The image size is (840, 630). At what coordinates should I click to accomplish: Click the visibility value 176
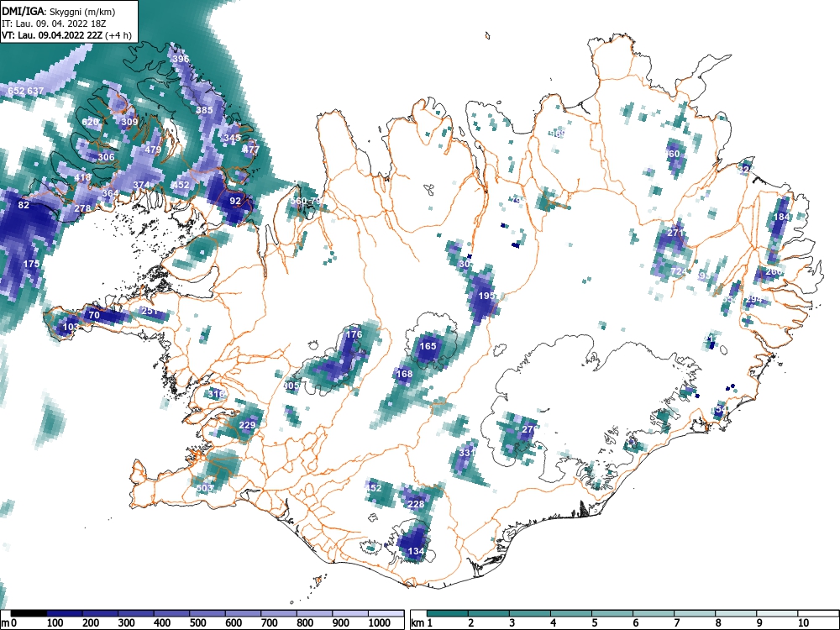(x=354, y=335)
